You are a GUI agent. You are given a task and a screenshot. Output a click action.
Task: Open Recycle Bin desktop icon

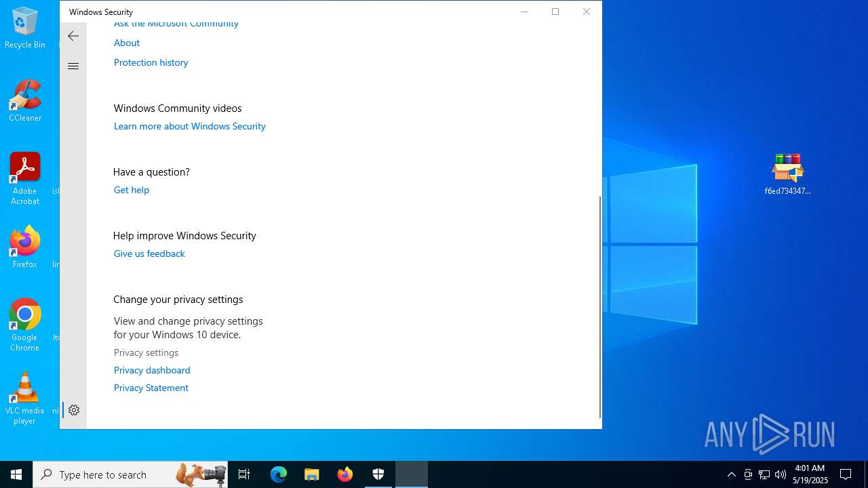coord(25,28)
